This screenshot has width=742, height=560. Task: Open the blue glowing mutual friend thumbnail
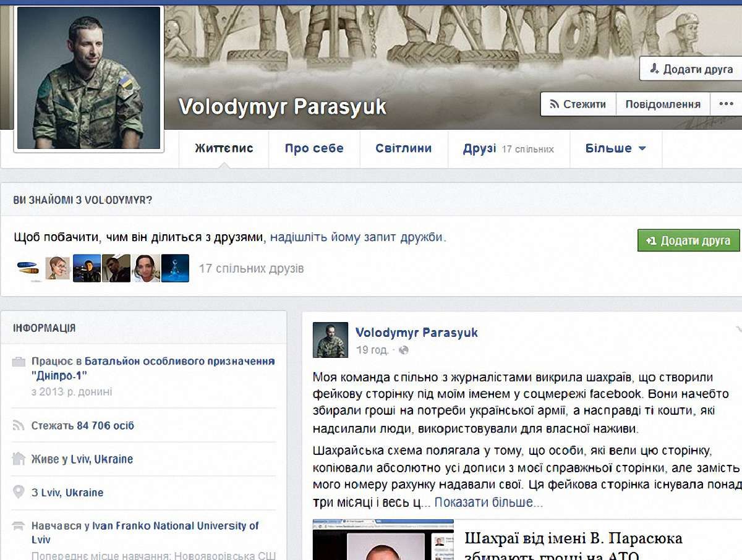click(x=175, y=268)
